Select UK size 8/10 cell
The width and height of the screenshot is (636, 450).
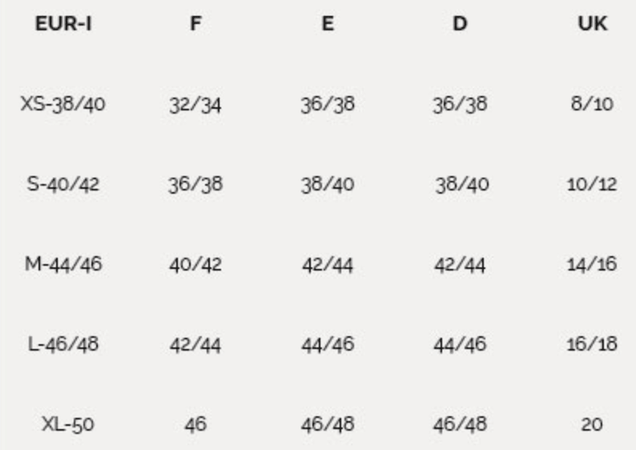point(591,104)
